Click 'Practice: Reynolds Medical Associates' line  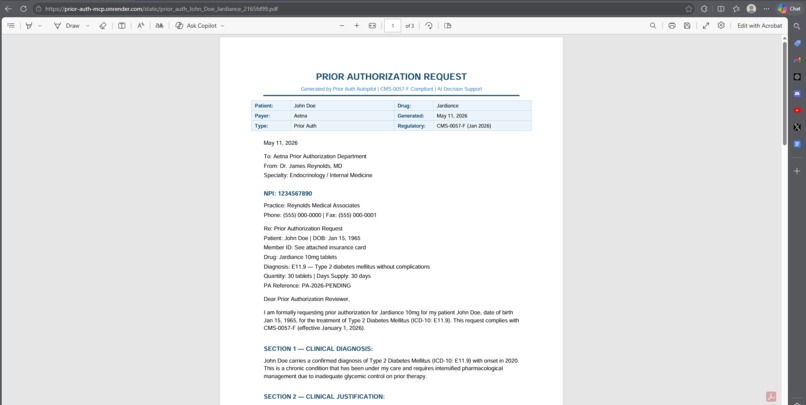(x=312, y=206)
